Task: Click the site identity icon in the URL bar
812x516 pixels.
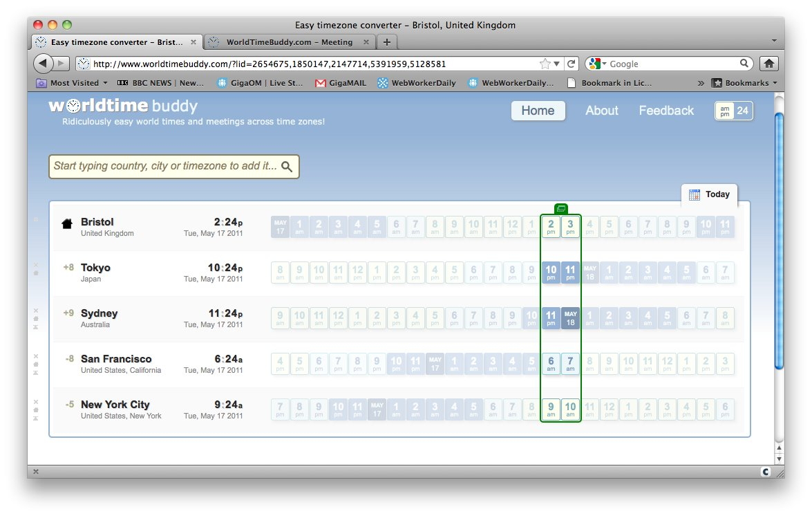Action: (x=83, y=64)
